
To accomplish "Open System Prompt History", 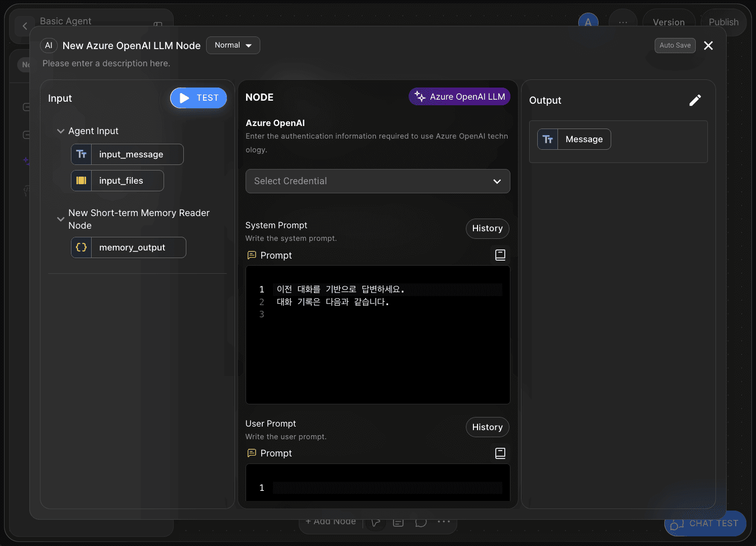I will pos(487,228).
